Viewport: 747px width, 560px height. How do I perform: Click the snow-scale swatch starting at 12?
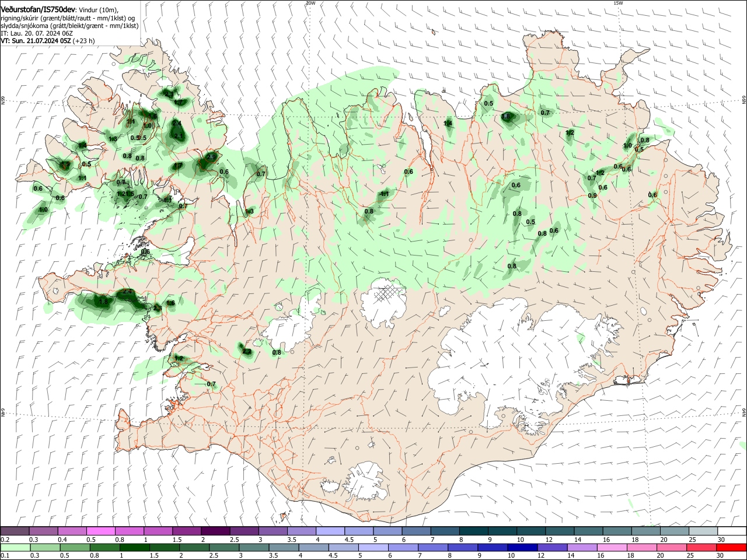pyautogui.click(x=559, y=531)
